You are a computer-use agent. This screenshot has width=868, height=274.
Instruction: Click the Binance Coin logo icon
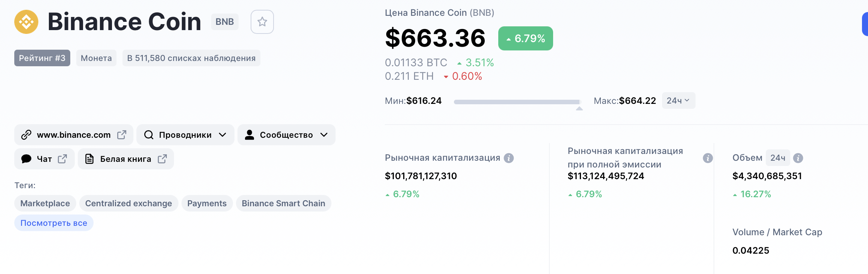(x=26, y=22)
